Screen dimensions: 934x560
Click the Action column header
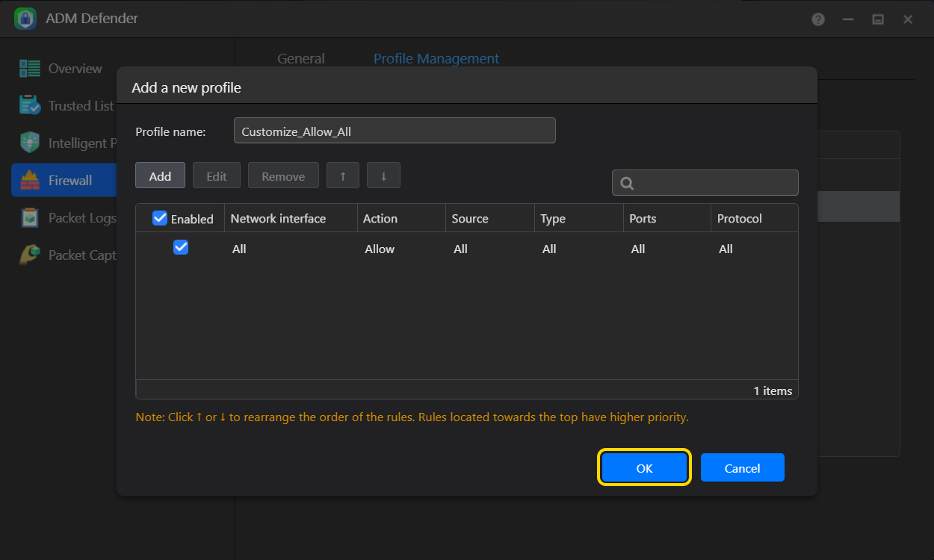click(401, 218)
